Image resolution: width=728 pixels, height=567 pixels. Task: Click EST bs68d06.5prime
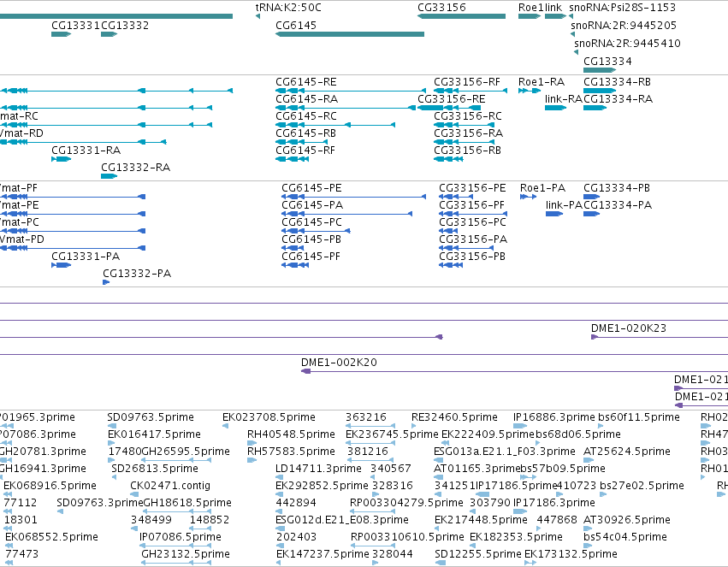[x=578, y=434]
